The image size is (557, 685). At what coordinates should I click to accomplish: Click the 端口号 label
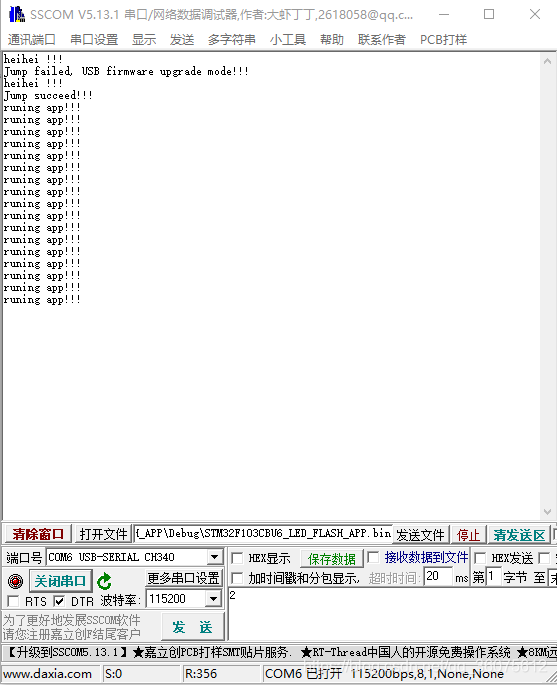point(24,558)
